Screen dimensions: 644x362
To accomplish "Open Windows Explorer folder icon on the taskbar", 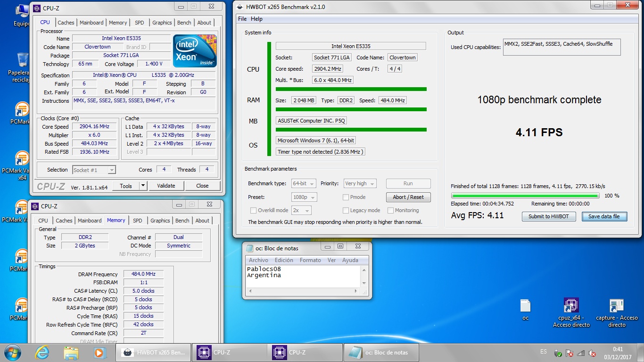I will (71, 352).
